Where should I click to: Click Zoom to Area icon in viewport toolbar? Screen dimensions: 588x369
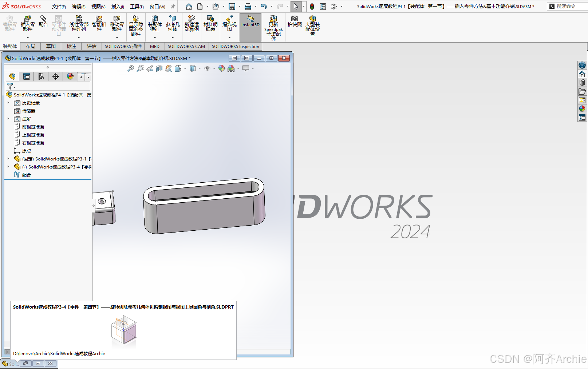tap(140, 68)
